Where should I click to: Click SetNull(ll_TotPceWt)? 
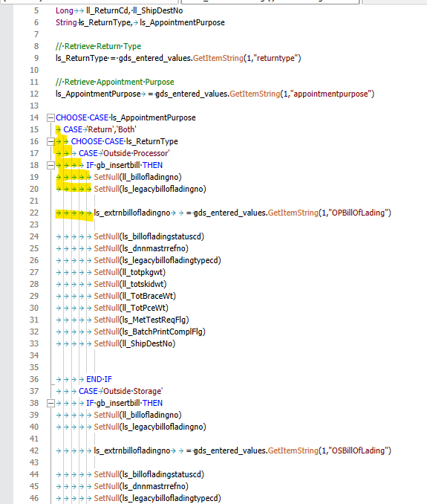[x=131, y=308]
